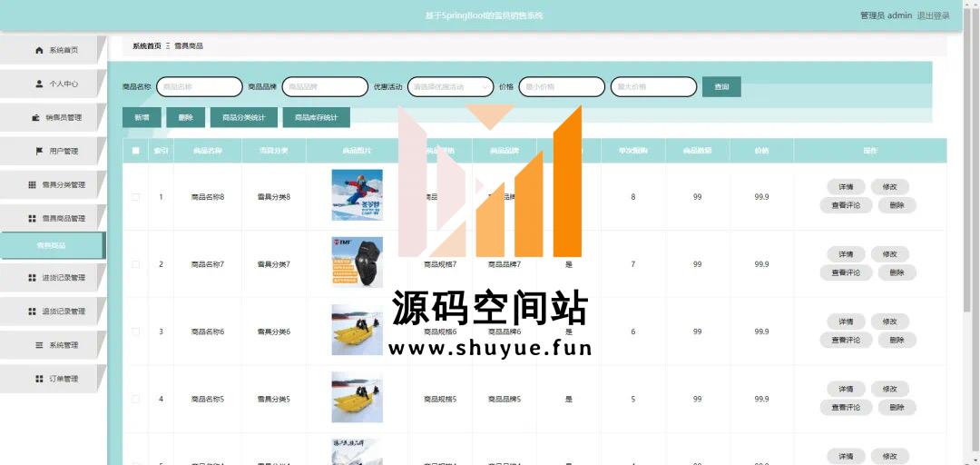Delete row 商品名称8 with its 删除 button
This screenshot has height=465, width=980.
(897, 205)
